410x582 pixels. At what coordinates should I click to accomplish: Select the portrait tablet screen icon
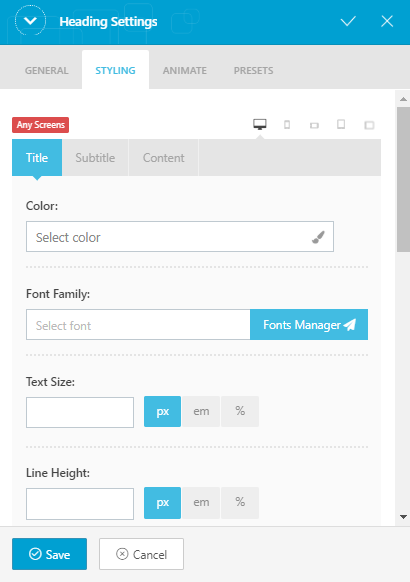tap(341, 124)
